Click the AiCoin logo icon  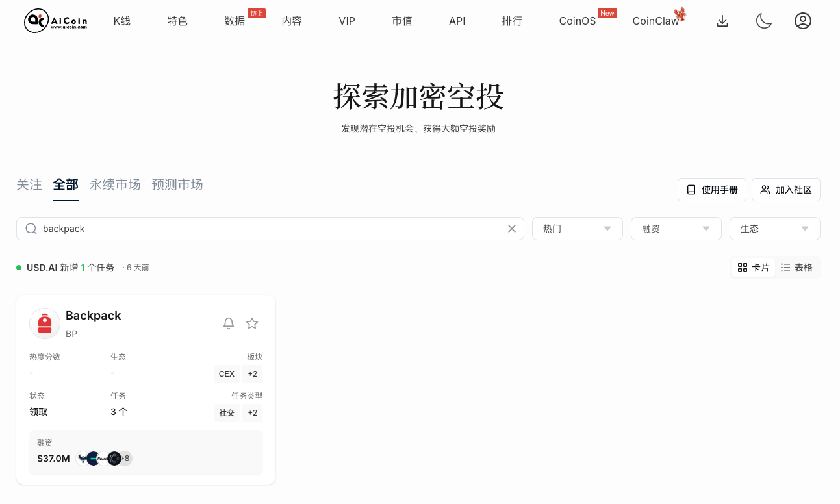tap(34, 20)
